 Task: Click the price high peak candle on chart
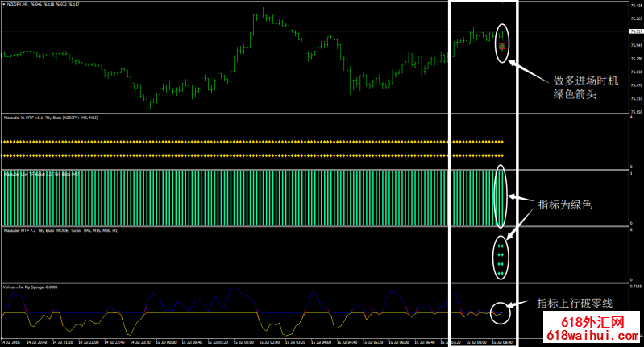[263, 13]
